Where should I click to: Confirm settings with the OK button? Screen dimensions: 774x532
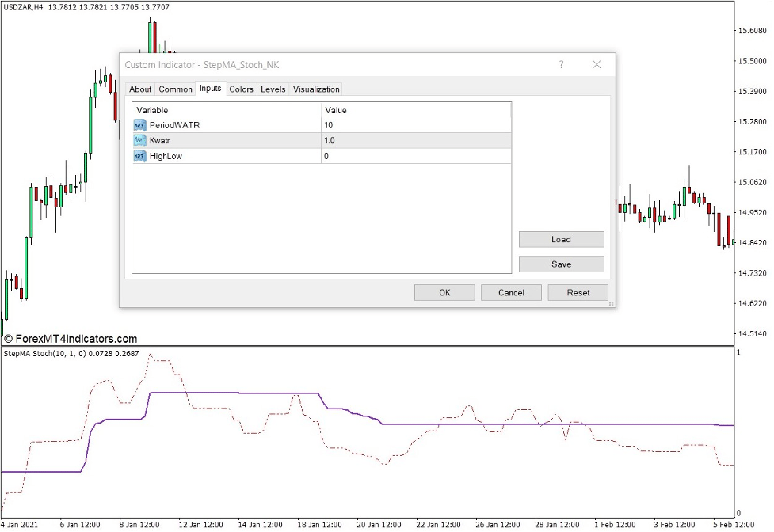click(444, 292)
